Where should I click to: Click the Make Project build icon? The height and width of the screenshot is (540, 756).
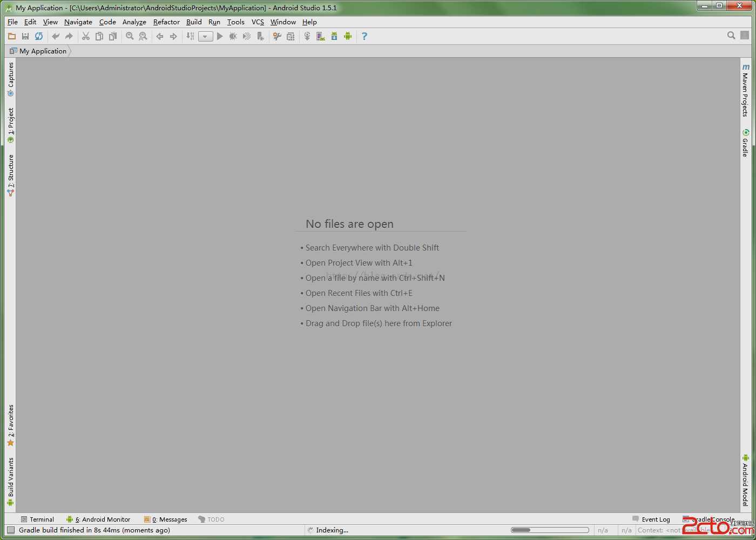pos(190,36)
